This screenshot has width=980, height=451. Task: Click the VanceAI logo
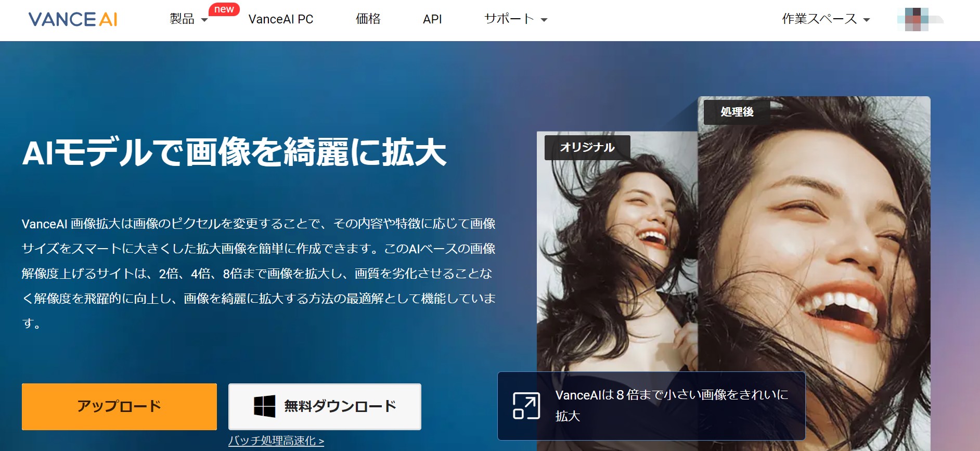point(73,20)
